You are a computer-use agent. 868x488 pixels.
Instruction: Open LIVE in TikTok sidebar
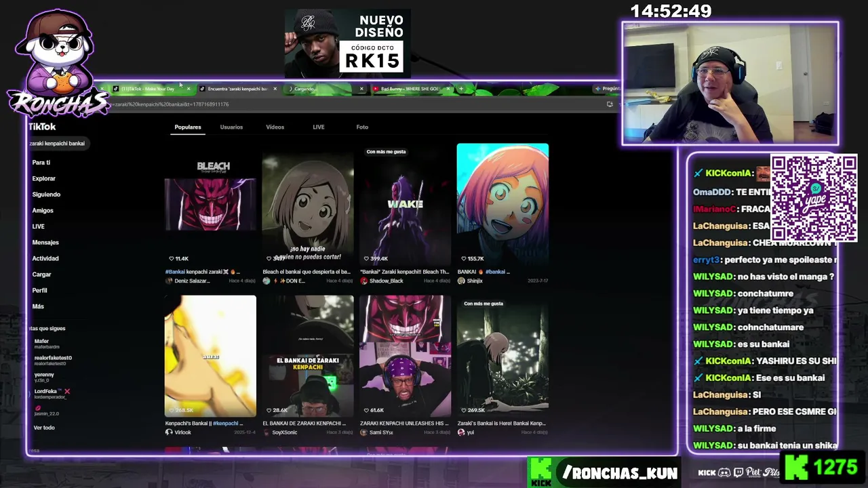39,226
